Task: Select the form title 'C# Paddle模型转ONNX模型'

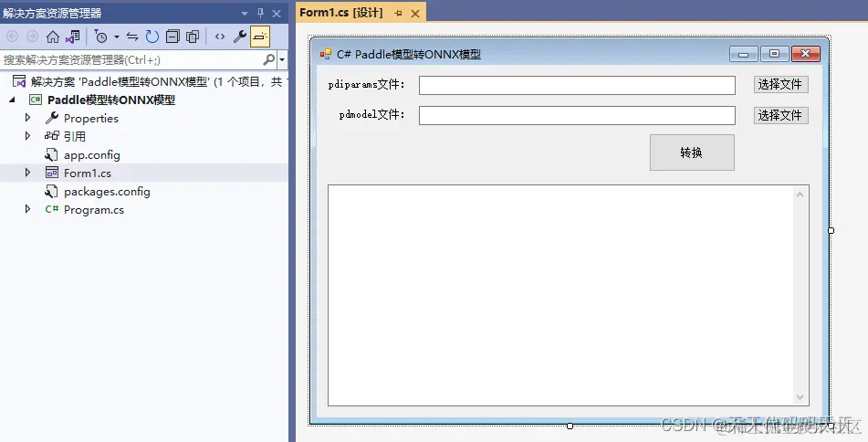Action: 409,54
